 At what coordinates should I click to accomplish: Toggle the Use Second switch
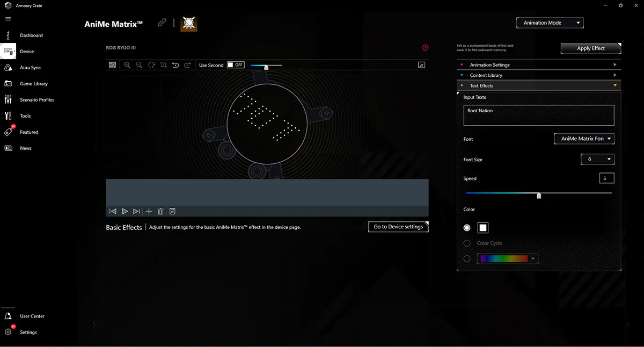pyautogui.click(x=236, y=65)
